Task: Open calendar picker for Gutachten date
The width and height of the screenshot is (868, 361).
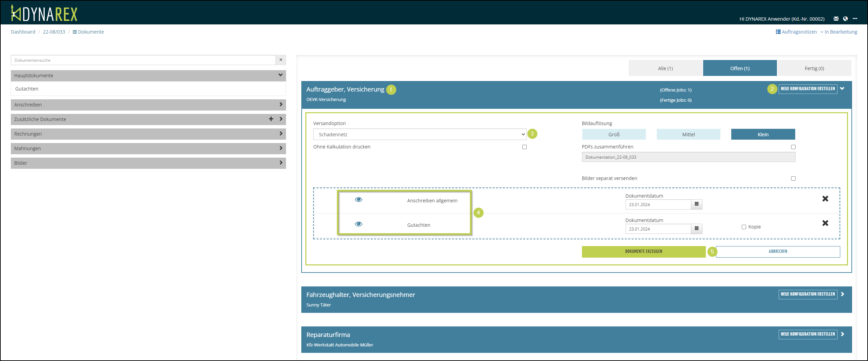Action: 696,229
